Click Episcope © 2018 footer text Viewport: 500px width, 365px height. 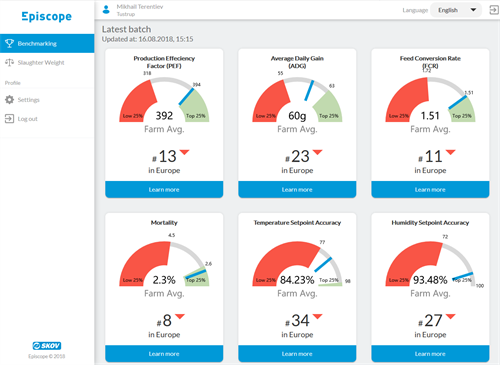(47, 356)
